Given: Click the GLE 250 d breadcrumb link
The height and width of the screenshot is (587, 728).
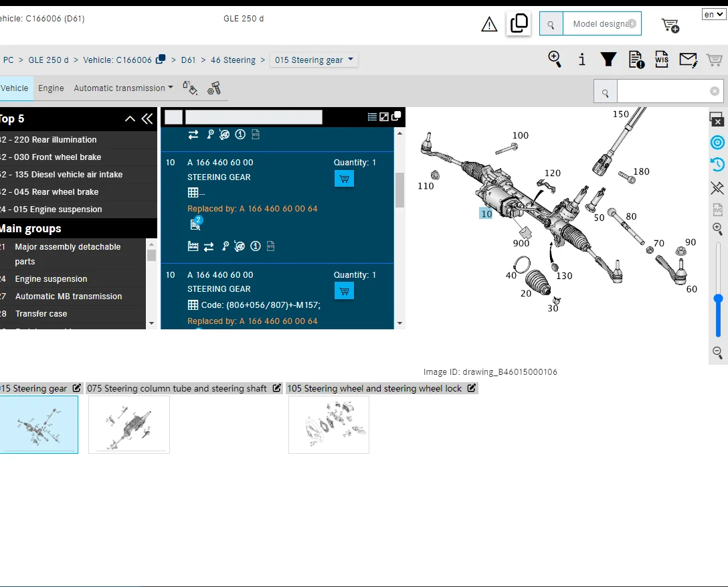Looking at the screenshot, I should click(x=48, y=60).
